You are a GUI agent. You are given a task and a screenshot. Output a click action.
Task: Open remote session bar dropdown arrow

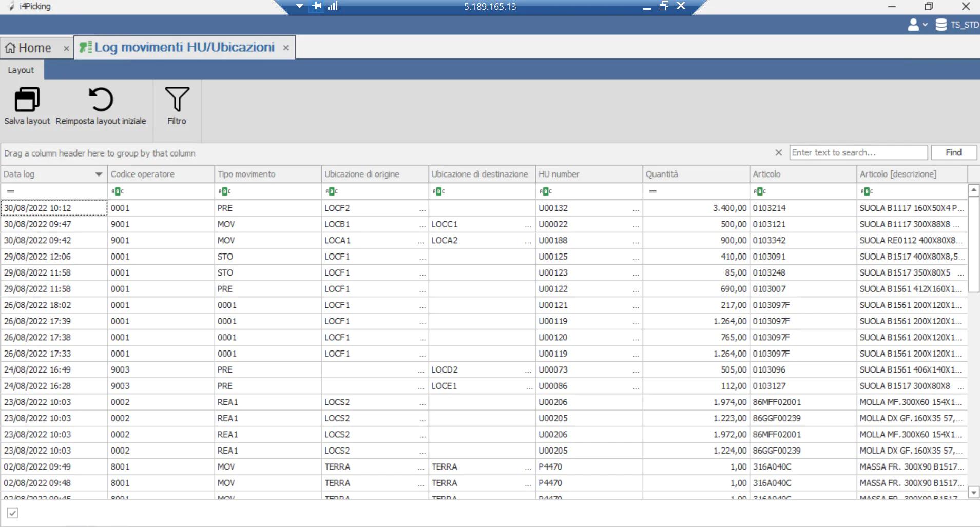[300, 6]
